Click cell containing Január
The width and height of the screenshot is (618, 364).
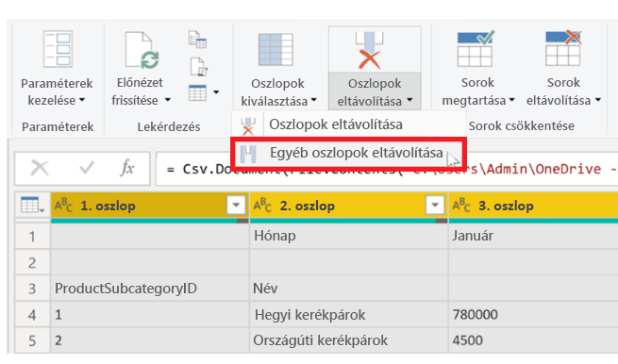coord(533,236)
